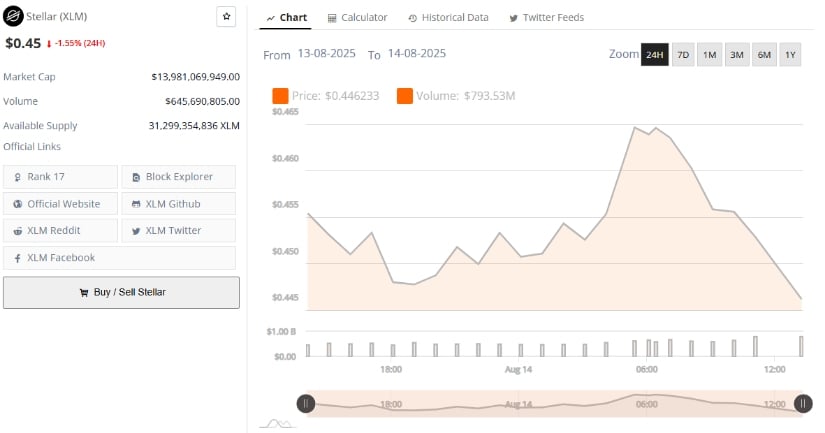Screen dimensions: 825x433
Task: Click the Volume: $793.53M legend label
Action: click(x=466, y=96)
